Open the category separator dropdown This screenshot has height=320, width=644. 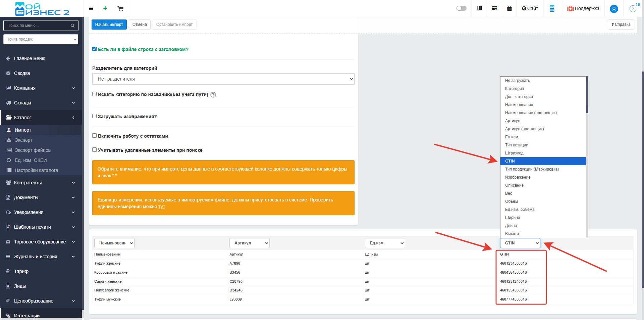coord(223,79)
